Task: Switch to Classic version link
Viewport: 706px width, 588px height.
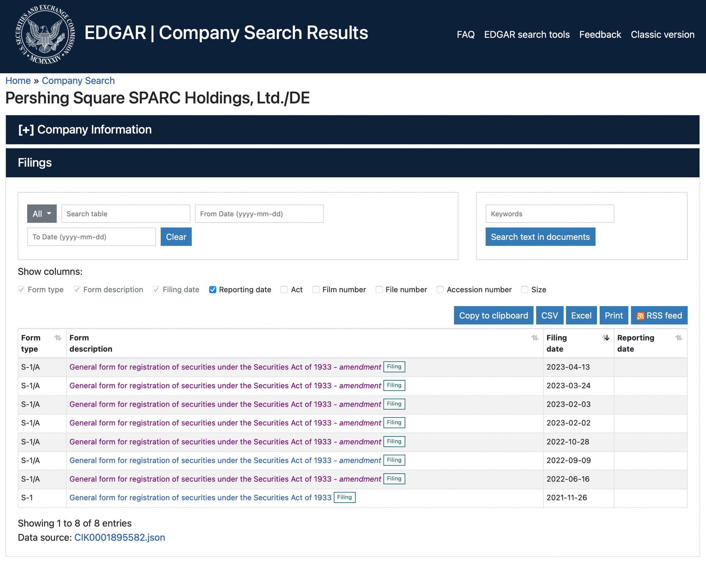Action: coord(663,35)
